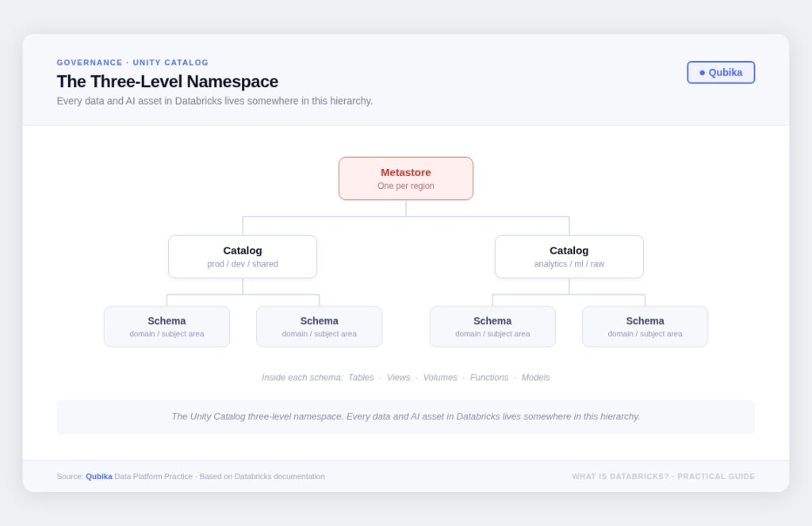This screenshot has width=812, height=526.
Task: Select the Catalog node labeled prod / dev / shared
Action: pos(242,256)
